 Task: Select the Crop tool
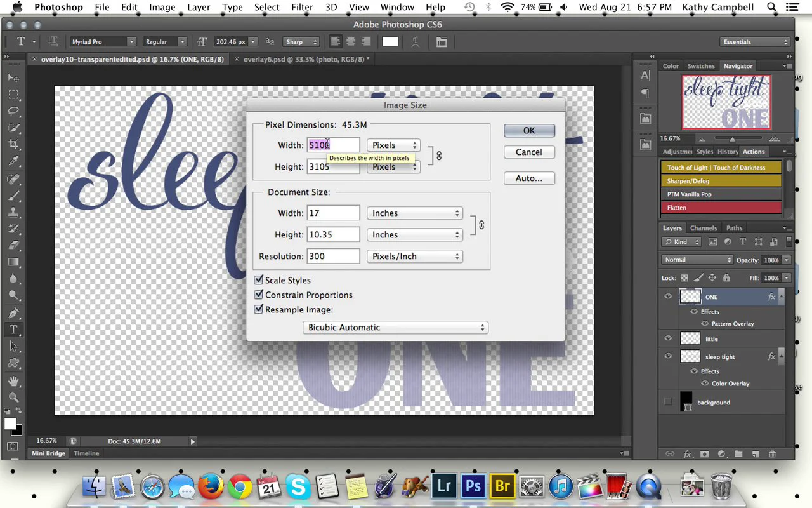(x=13, y=145)
